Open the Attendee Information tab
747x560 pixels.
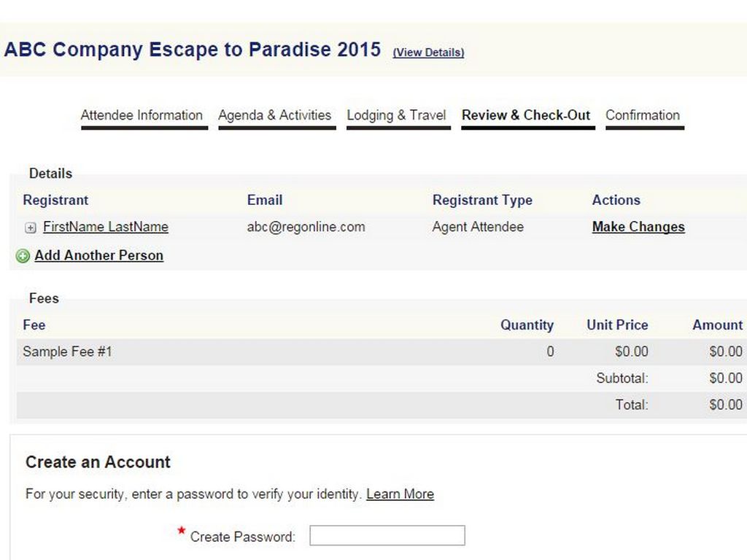pos(142,115)
